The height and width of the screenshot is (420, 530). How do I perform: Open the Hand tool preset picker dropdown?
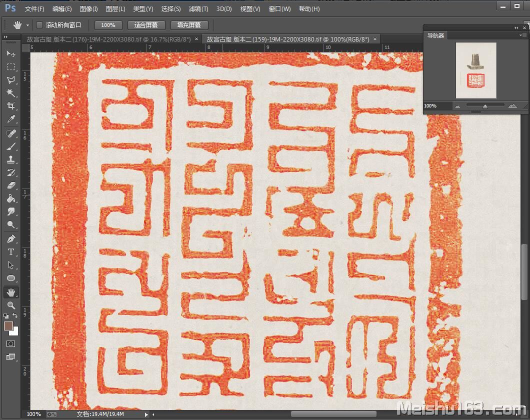pyautogui.click(x=27, y=25)
